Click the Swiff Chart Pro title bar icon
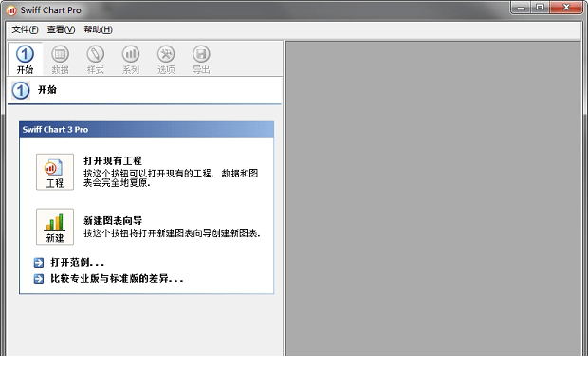The height and width of the screenshot is (370, 588). point(11,10)
